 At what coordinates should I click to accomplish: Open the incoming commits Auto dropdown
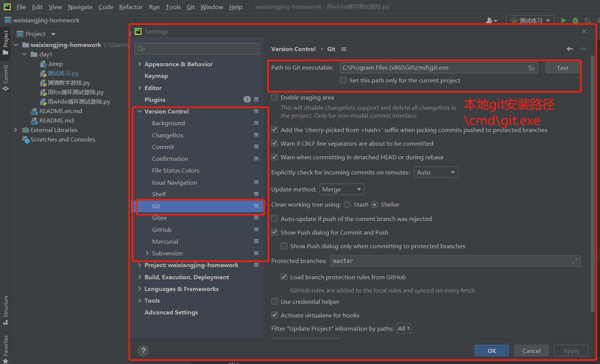tap(436, 172)
